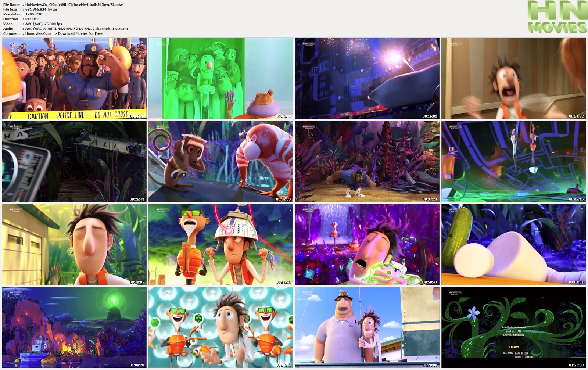Screen dimensions: 588x370
Task: Click the duration value 01:30:51
Action: tap(33, 19)
